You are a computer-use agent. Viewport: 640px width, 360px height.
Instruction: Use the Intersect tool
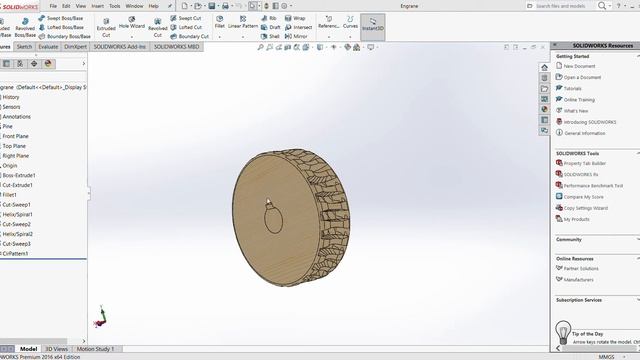tap(298, 27)
